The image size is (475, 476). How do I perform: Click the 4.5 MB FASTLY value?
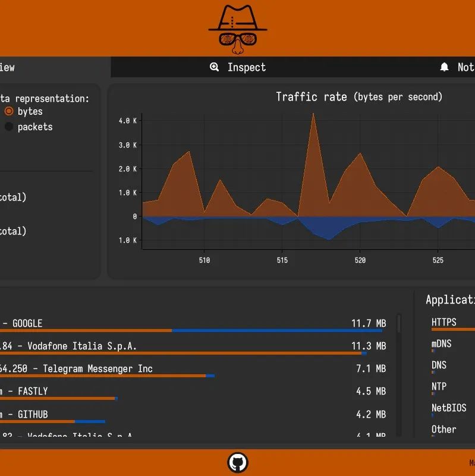(x=371, y=391)
